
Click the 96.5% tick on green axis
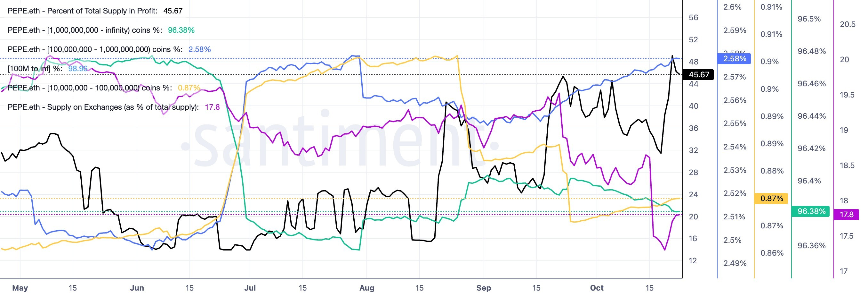click(x=809, y=19)
